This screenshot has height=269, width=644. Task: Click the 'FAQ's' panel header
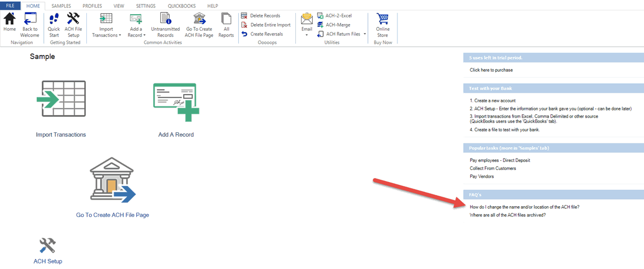point(553,194)
